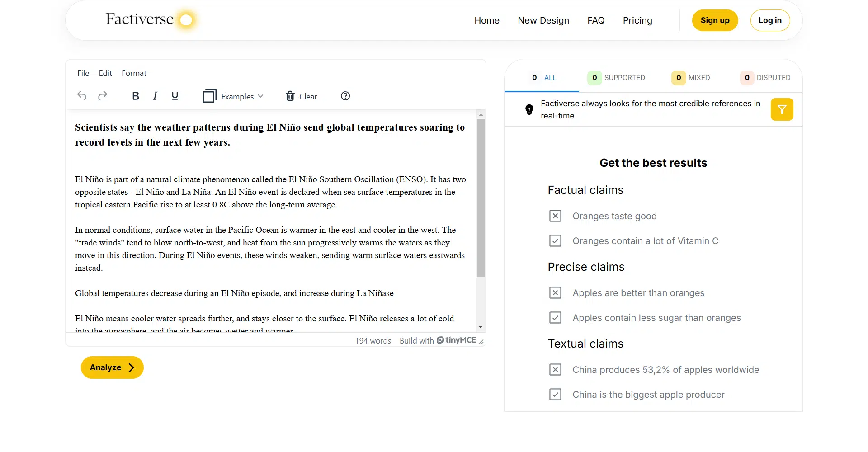The image size is (868, 452).
Task: Open the File menu
Action: tap(83, 73)
